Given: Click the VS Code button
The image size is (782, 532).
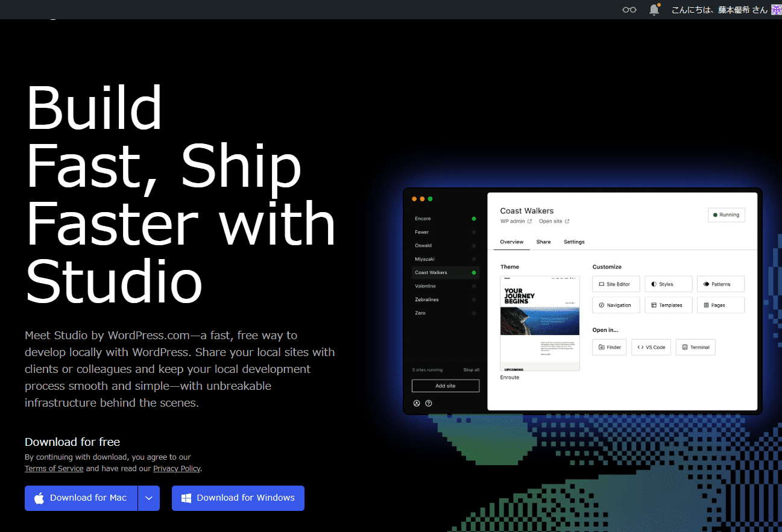Looking at the screenshot, I should (651, 347).
